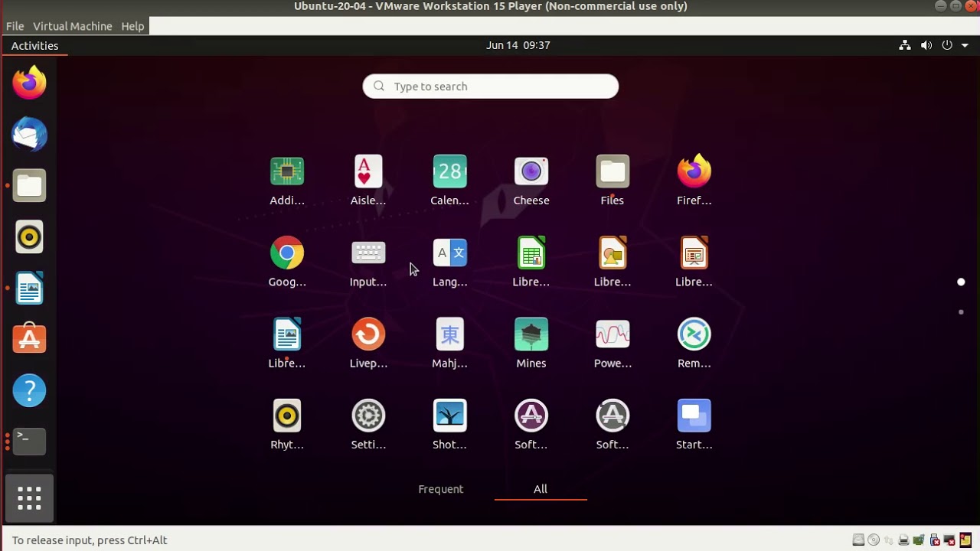Launch LibreOffice Writer from grid
980x551 pixels.
coord(287,344)
